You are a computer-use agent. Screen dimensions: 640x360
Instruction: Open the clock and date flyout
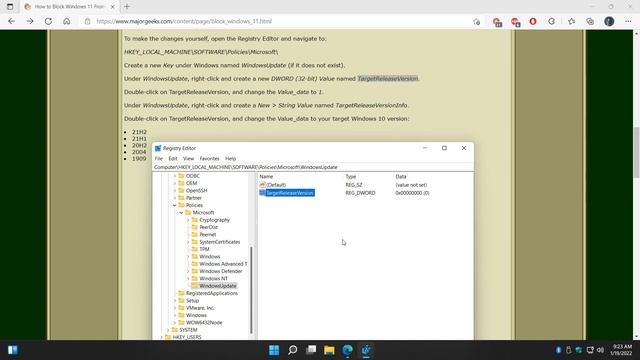point(621,350)
